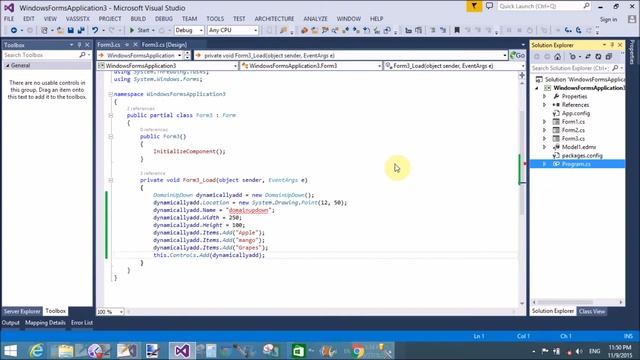Open the vertical Properties side tab

633,51
